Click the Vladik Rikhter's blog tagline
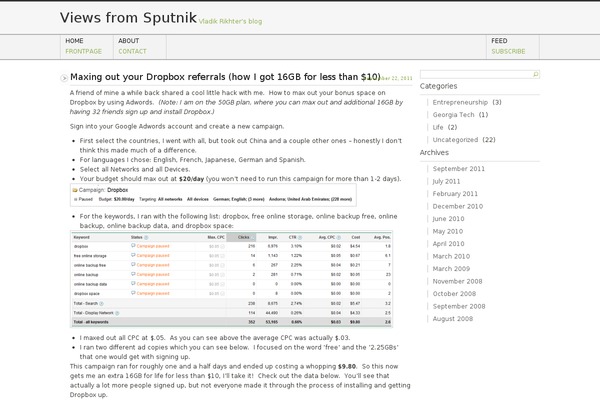The height and width of the screenshot is (400, 600). click(x=230, y=21)
